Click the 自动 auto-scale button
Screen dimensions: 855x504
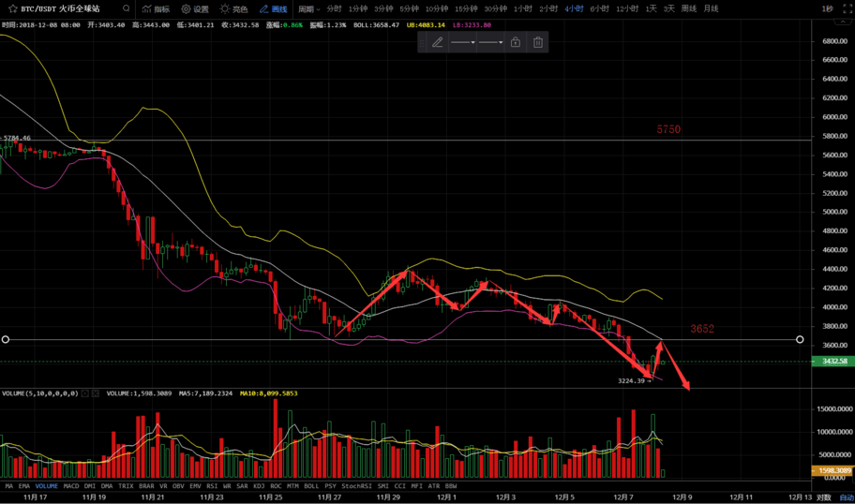coord(846,497)
